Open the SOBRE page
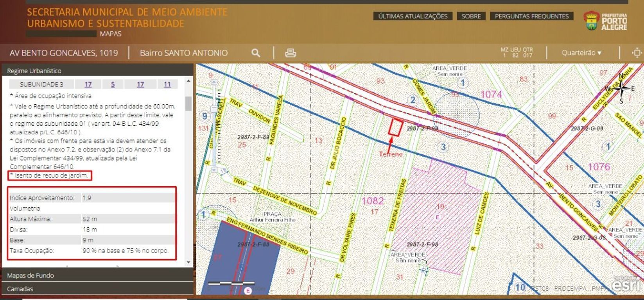 click(471, 16)
